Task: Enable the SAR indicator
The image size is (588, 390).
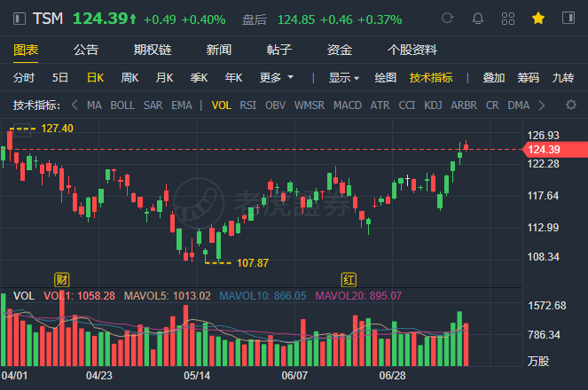Action: click(x=153, y=105)
